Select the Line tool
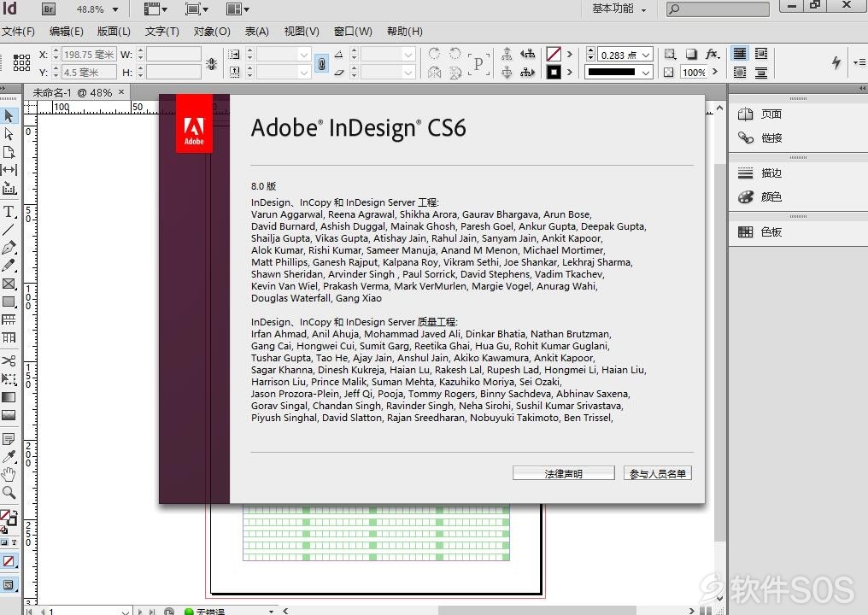 click(9, 230)
